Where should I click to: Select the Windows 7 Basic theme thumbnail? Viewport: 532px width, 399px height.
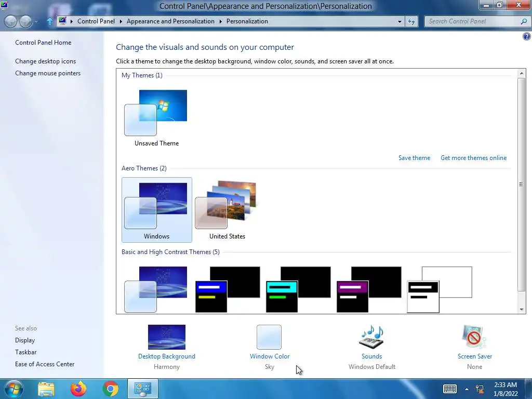(156, 289)
